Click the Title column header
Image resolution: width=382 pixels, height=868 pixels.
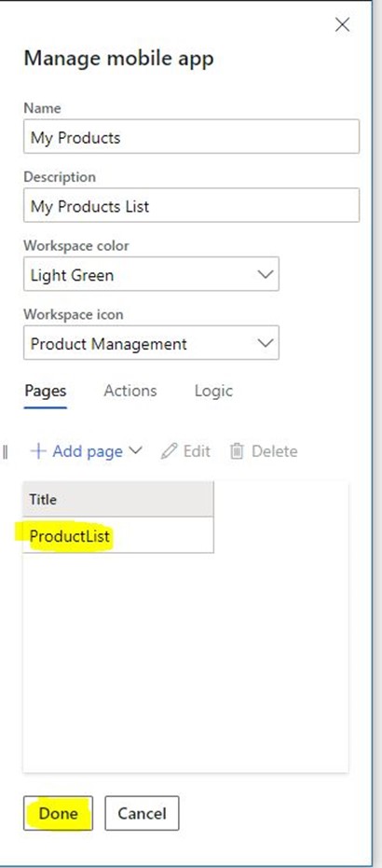click(118, 500)
